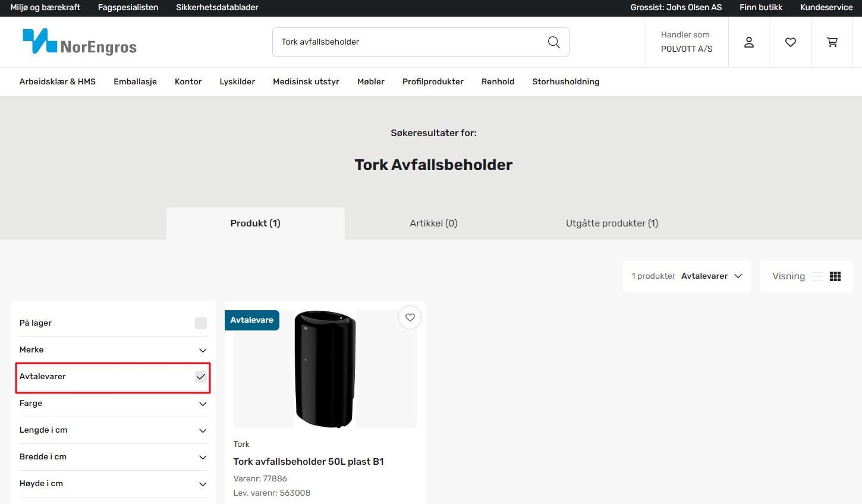This screenshot has width=862, height=504.
Task: Switch to the Produkt (1) tab
Action: pos(256,223)
